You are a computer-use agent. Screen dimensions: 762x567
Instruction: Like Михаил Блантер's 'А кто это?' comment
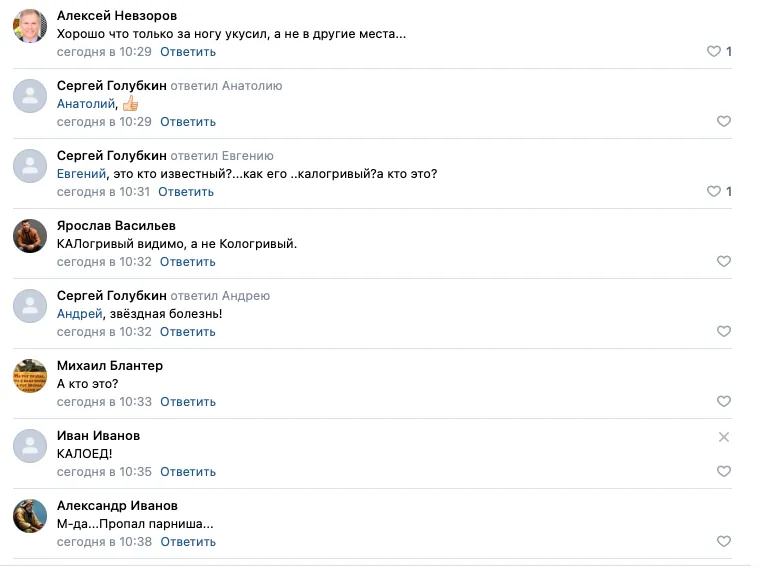coord(724,401)
